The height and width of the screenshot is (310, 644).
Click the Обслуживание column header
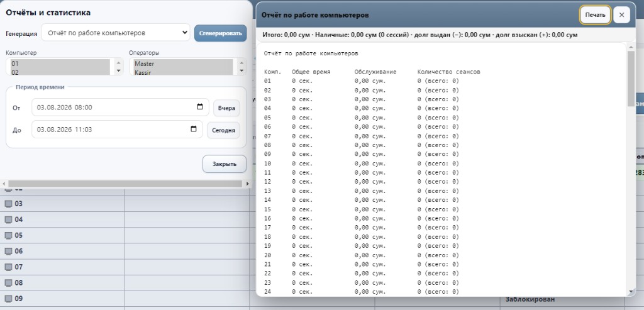[375, 72]
